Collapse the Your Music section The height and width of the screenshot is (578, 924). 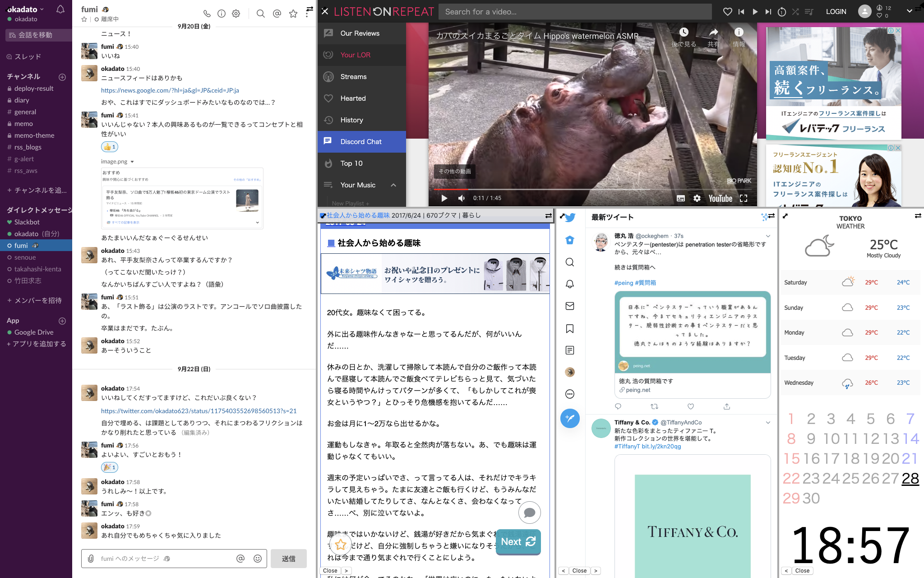tap(394, 185)
